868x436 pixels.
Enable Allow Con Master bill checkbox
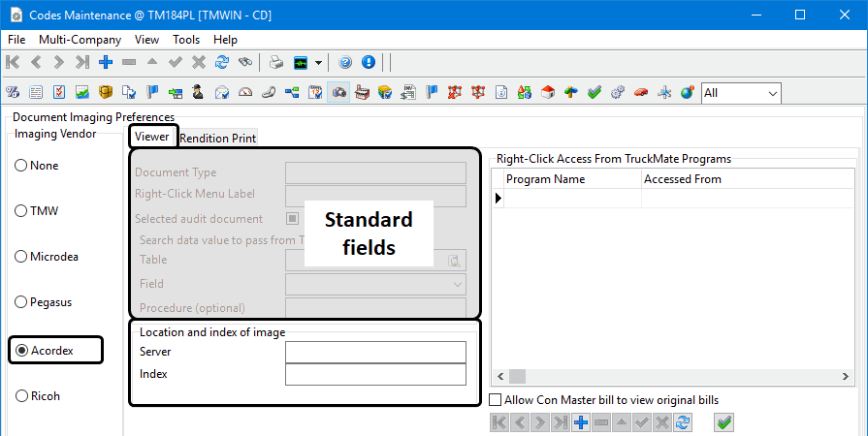[x=496, y=399]
